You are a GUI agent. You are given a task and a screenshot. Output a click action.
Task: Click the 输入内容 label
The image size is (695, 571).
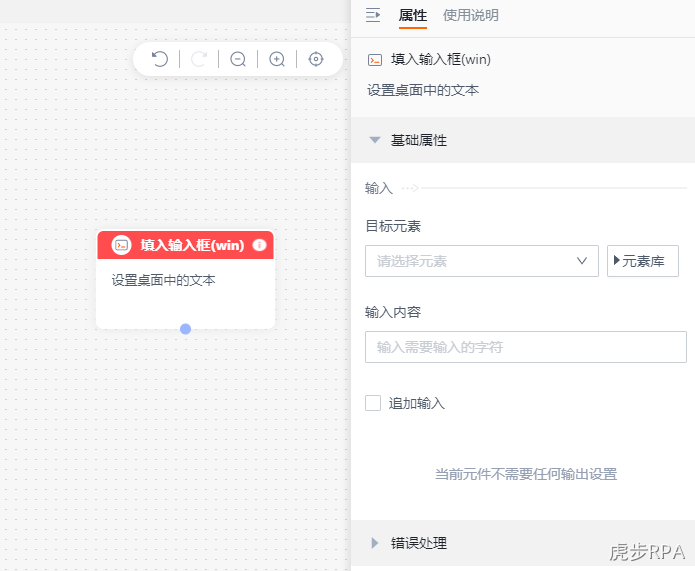click(x=393, y=313)
